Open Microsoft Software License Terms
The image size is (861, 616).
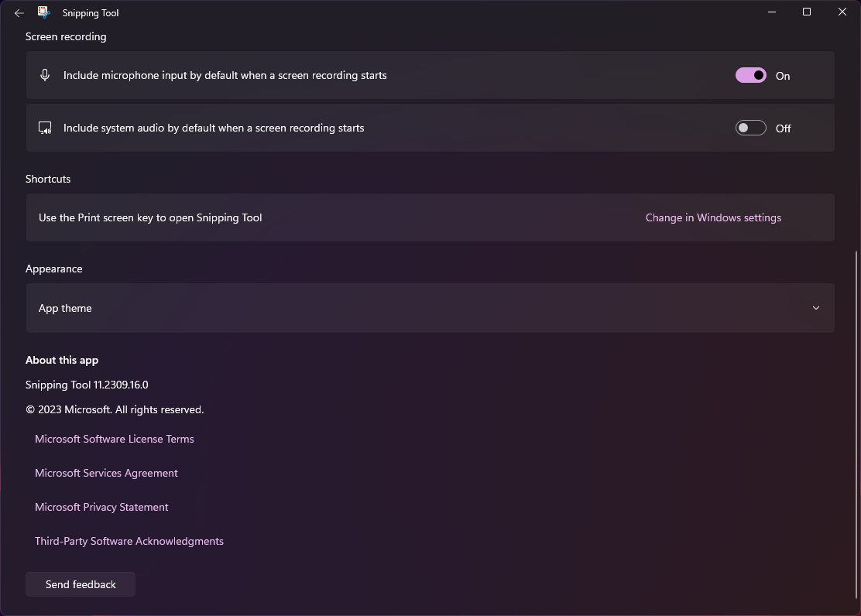click(x=115, y=440)
